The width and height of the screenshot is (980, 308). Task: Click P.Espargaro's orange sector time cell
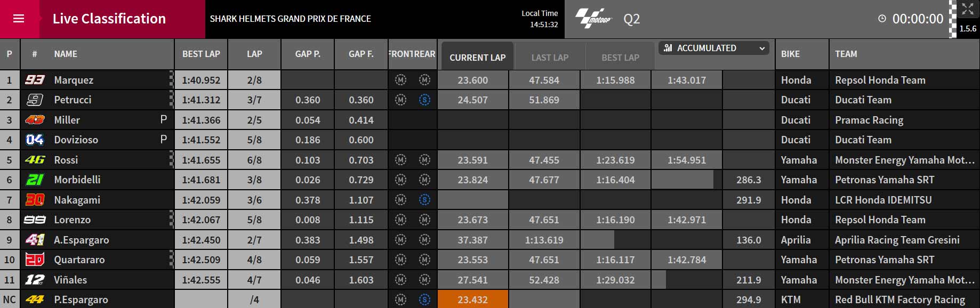(x=472, y=299)
